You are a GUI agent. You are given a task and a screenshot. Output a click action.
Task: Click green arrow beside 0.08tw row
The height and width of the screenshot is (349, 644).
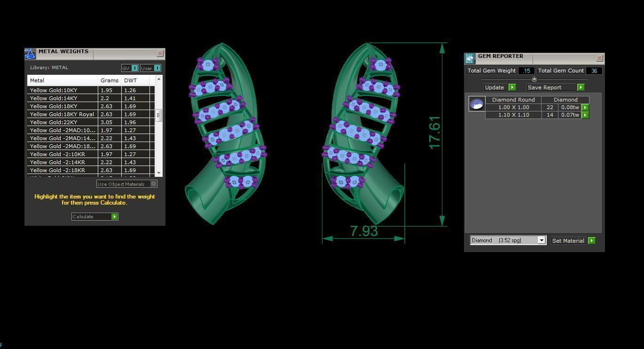(x=585, y=107)
